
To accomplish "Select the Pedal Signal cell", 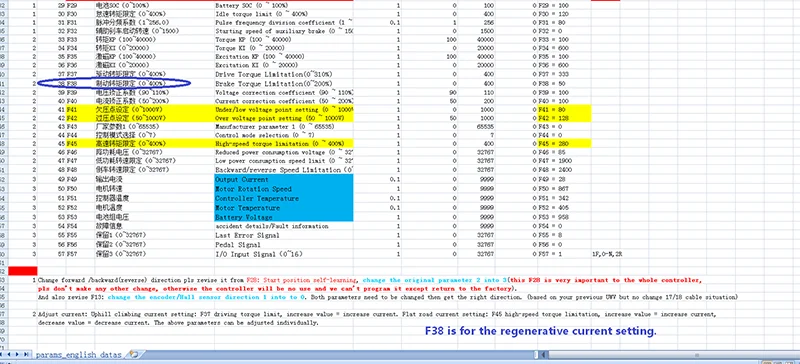I will click(x=283, y=245).
